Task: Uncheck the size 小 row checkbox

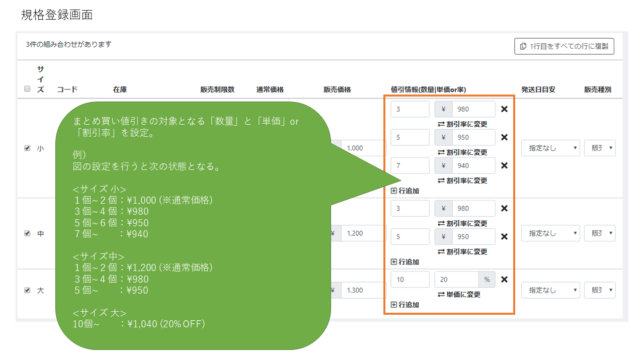Action: coord(28,148)
